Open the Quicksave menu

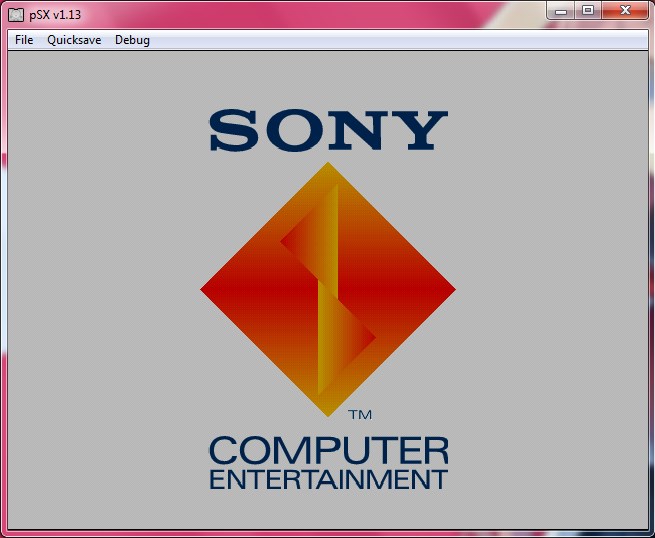(x=74, y=40)
